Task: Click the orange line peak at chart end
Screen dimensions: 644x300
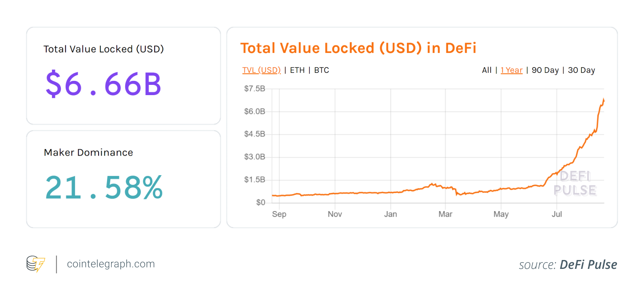Action: point(603,99)
